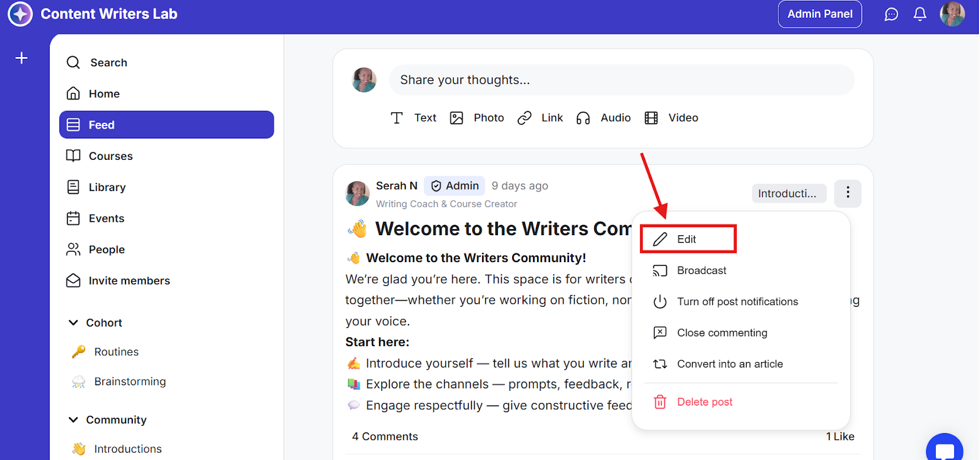Screen dimensions: 980x460
Task: Click 'Writing Coach & Course Creator' subtitle
Action: 446,204
